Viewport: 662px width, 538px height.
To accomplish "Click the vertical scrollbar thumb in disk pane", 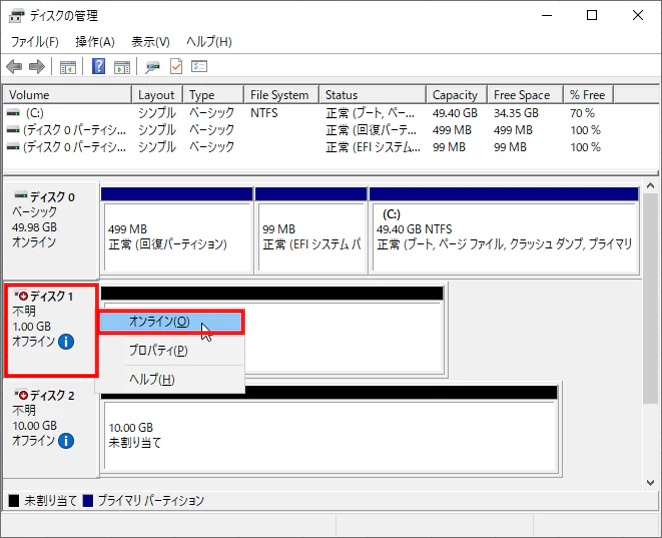I will (650, 299).
